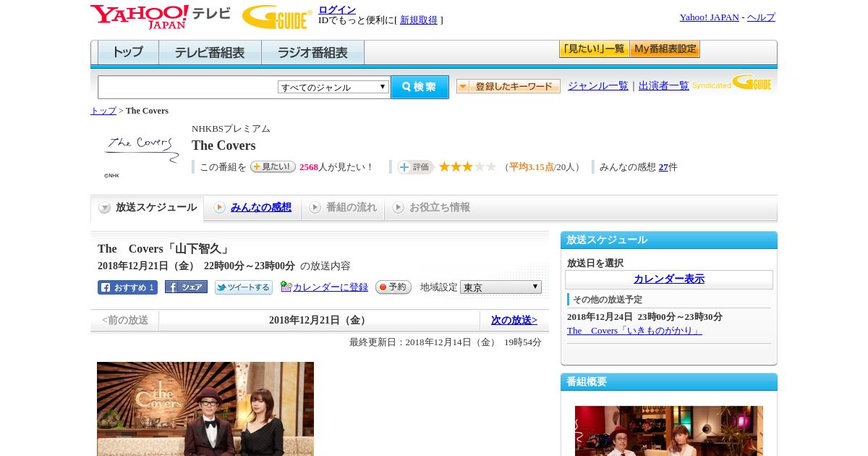Viewport: 868px width, 456px height.
Task: Open the ログイン link
Action: tap(337, 9)
